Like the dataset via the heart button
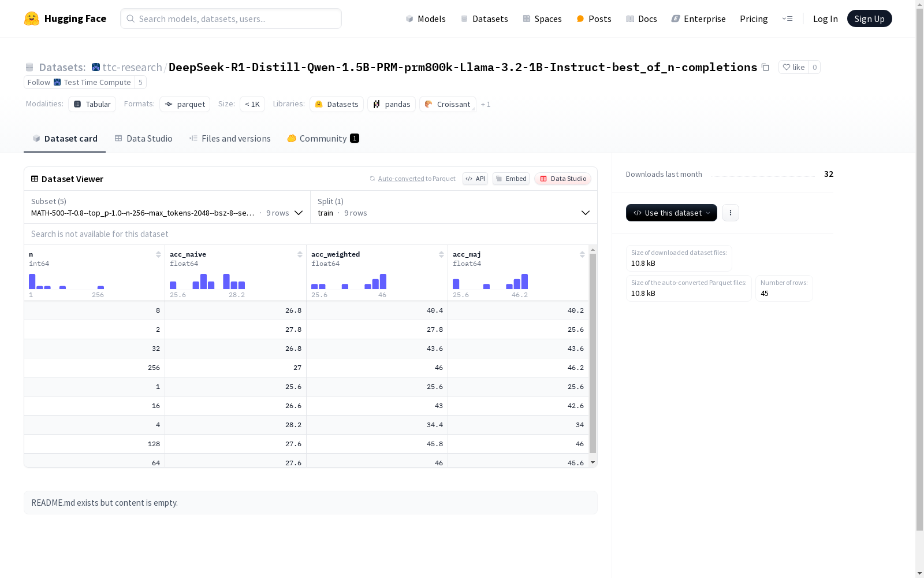 pos(793,67)
